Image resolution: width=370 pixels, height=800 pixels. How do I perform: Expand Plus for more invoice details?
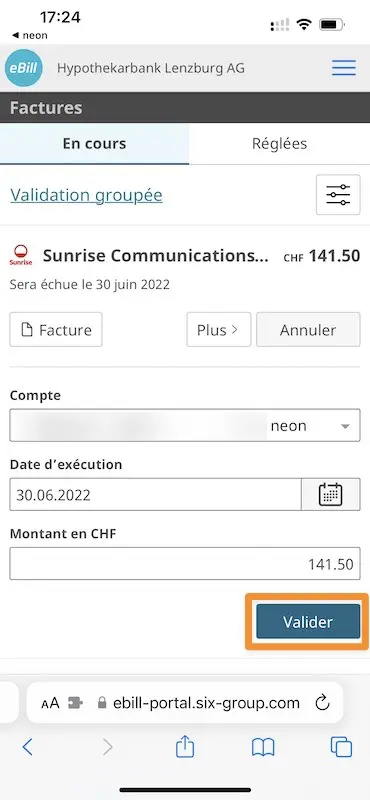pyautogui.click(x=218, y=330)
